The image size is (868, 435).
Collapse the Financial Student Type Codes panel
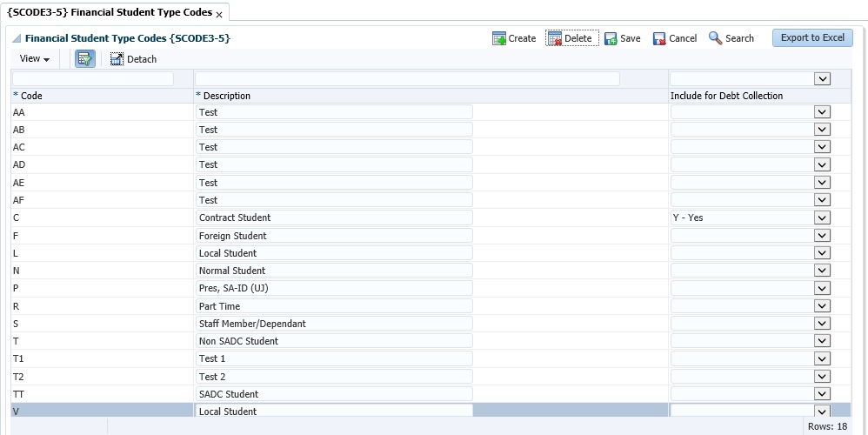pos(16,39)
